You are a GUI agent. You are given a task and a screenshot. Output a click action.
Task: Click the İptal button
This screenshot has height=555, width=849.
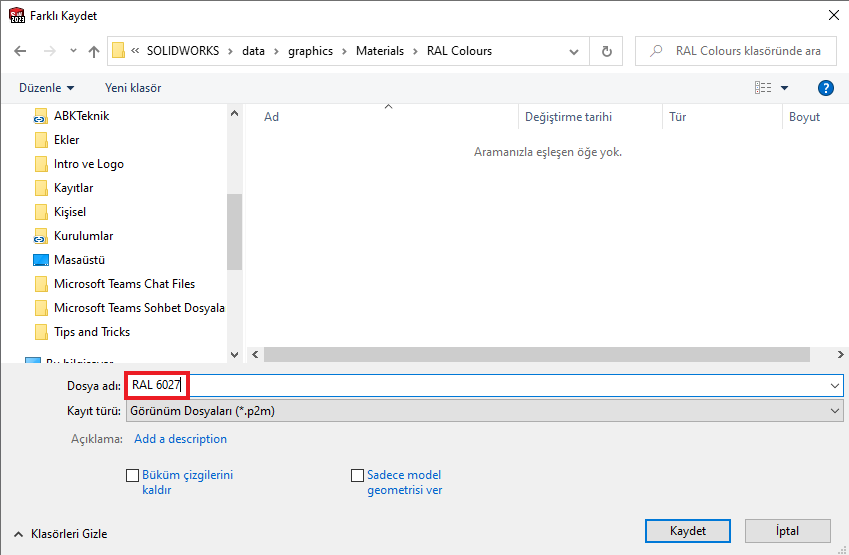coord(787,531)
